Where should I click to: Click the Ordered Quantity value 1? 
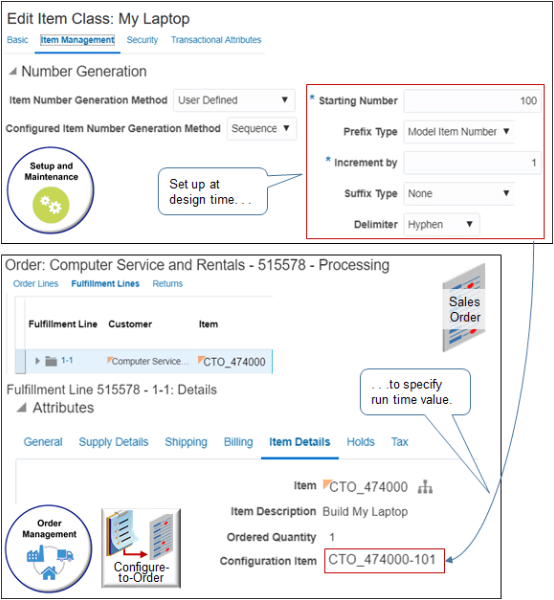332,537
